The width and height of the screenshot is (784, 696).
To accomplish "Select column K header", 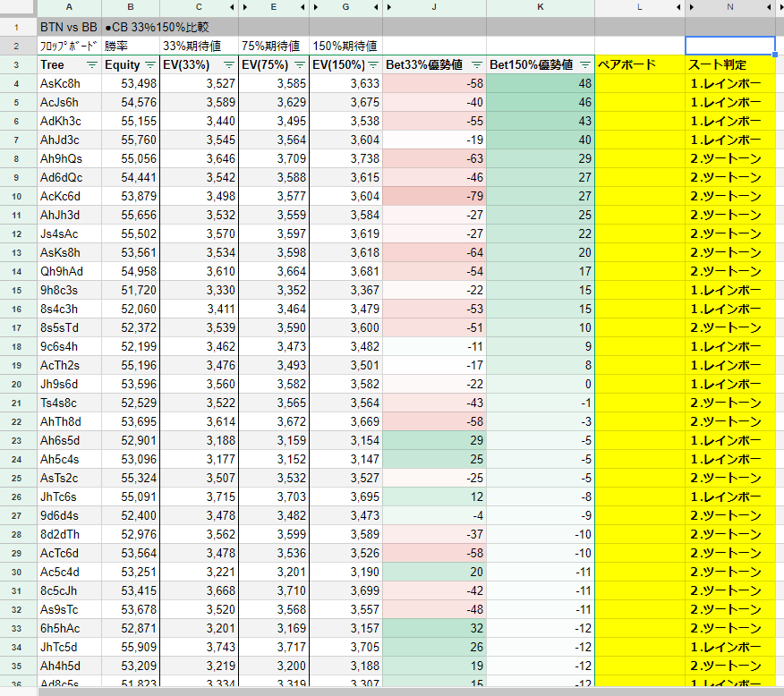I will (x=541, y=7).
